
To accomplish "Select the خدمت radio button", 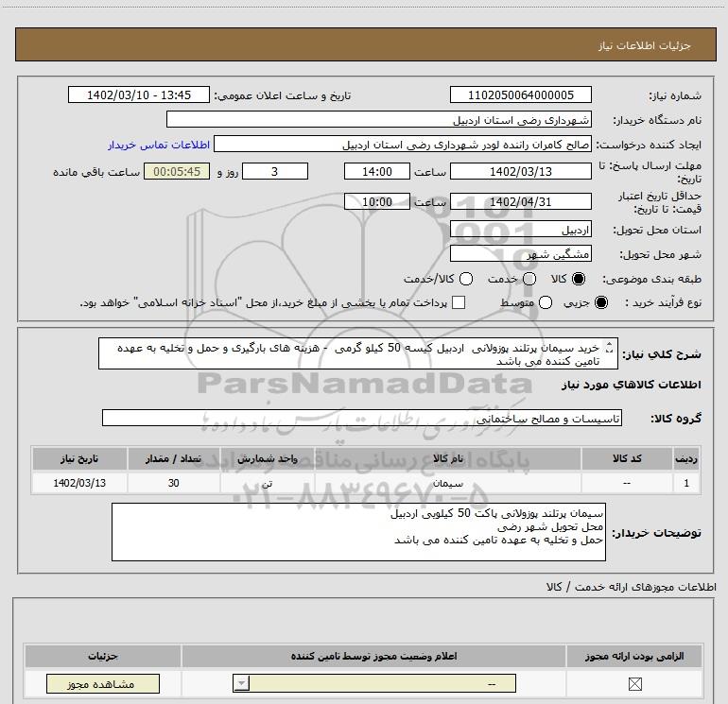I will click(x=529, y=279).
